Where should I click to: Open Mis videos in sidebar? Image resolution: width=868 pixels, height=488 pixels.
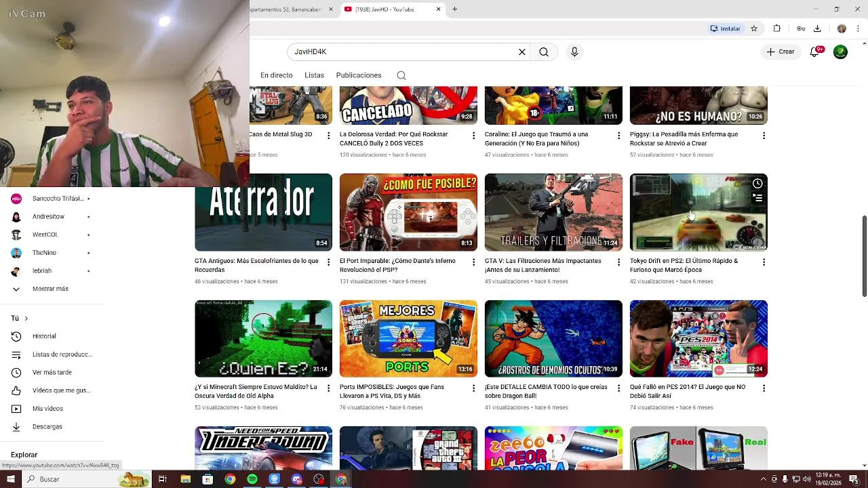click(x=51, y=409)
